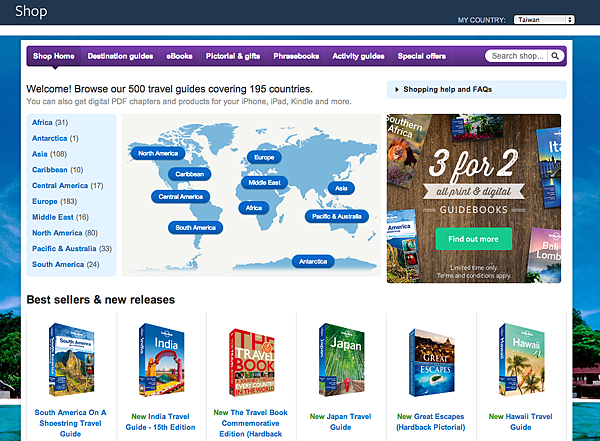
Task: Open the Central America (17) link
Action: [67, 185]
